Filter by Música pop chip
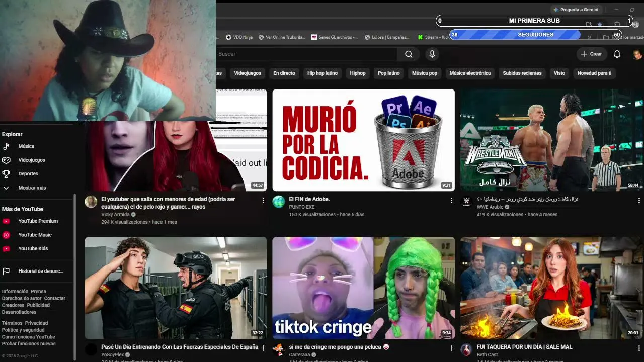Image resolution: width=644 pixels, height=362 pixels. [x=425, y=73]
